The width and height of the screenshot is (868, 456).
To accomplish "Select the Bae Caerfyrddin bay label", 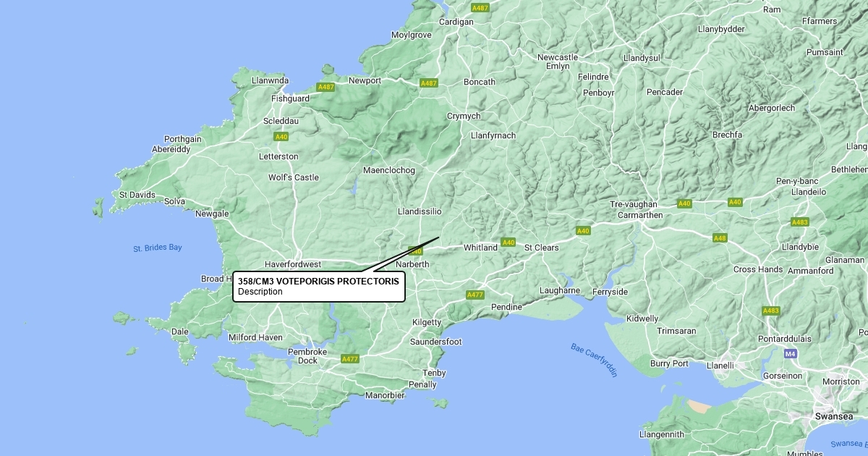I will coord(594,360).
